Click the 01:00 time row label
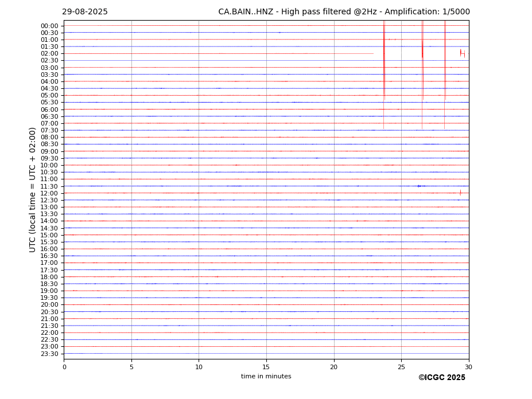 (x=49, y=40)
